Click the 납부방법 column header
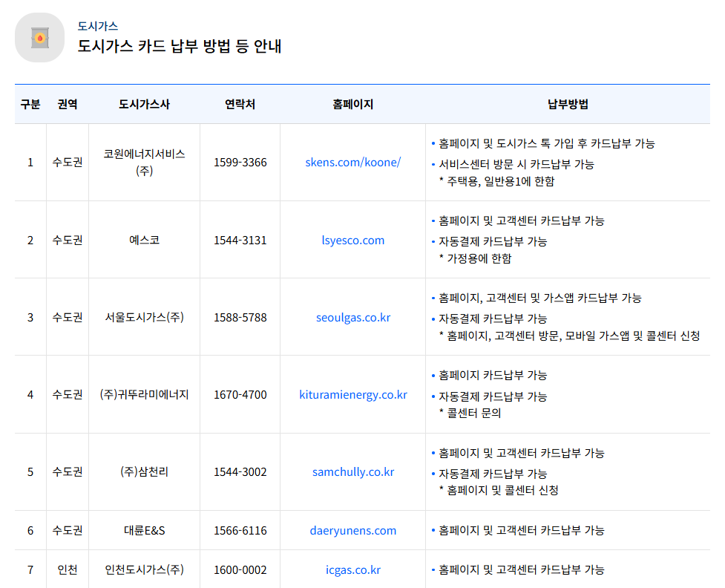Image resolution: width=725 pixels, height=588 pixels. (568, 104)
